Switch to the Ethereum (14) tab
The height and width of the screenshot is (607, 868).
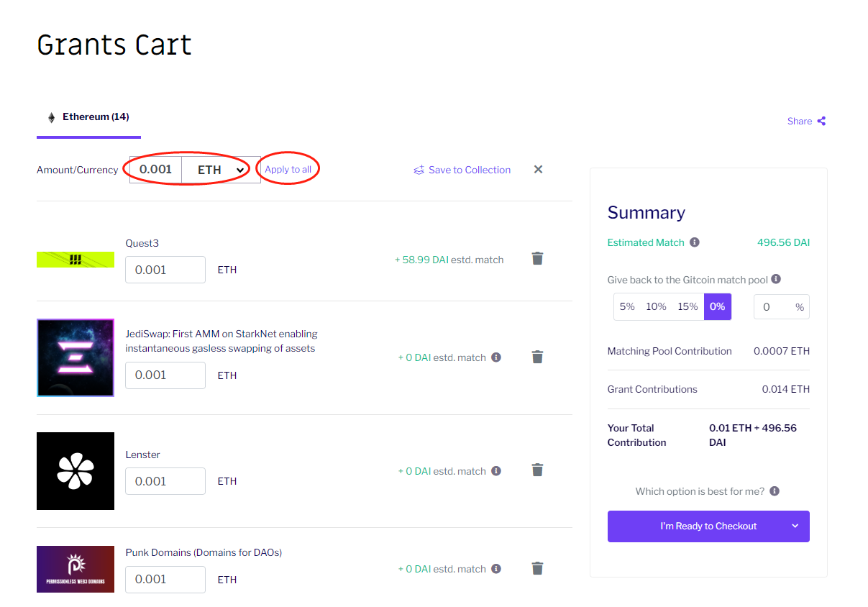point(88,117)
